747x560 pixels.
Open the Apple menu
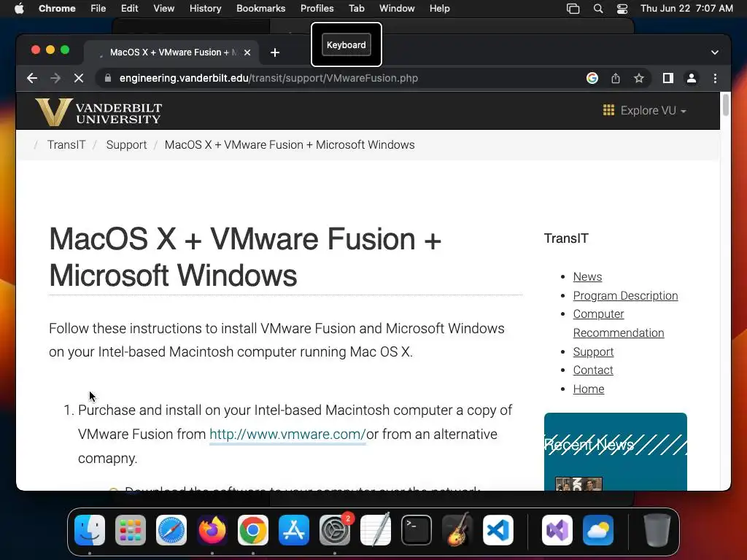click(19, 8)
